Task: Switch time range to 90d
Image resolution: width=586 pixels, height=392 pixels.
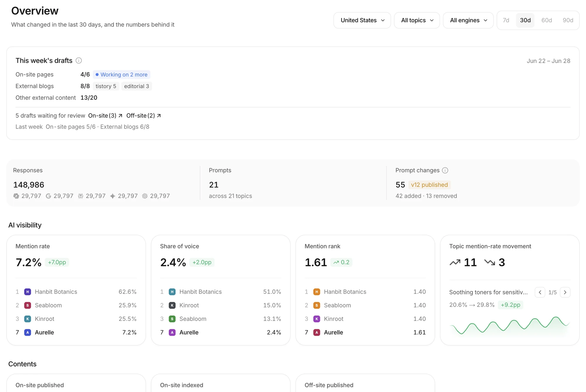Action: (568, 20)
